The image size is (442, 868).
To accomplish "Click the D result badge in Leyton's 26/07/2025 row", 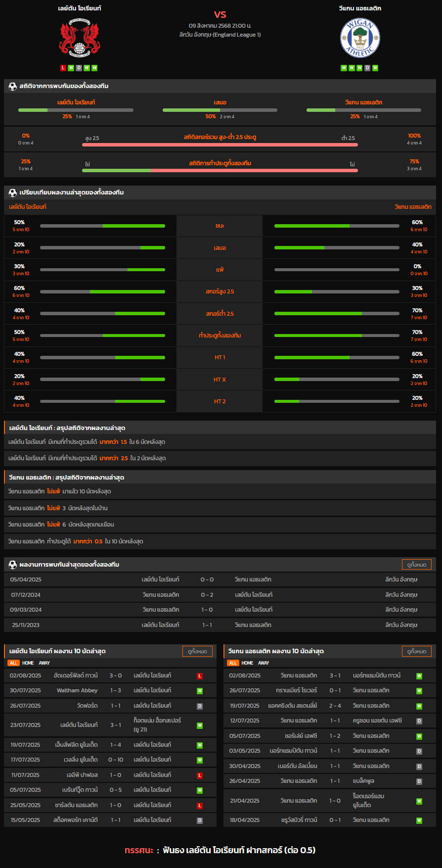I will [x=200, y=706].
